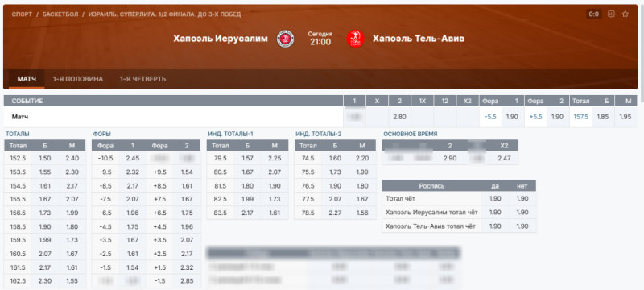Choose over 2.30 for total 162.5
Image resolution: width=644 pixels, height=290 pixels.
[45, 281]
